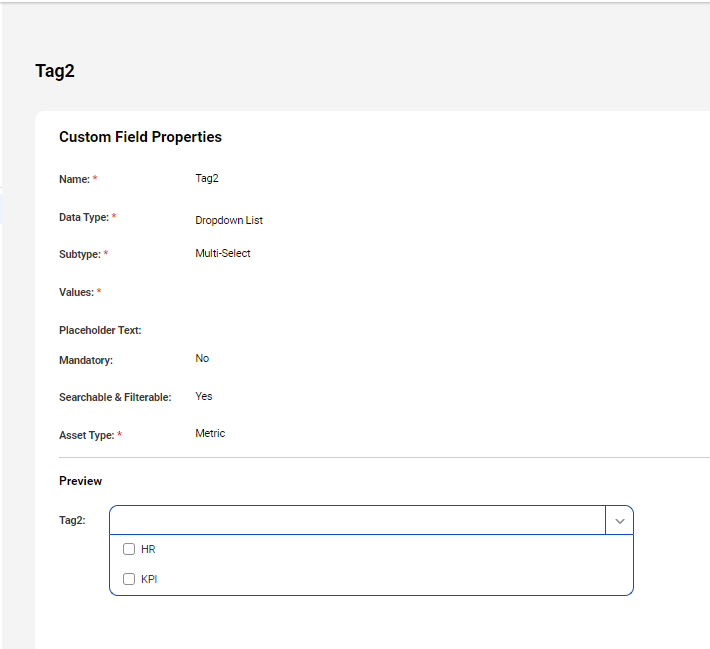Click the Custom Field Properties heading
The height and width of the screenshot is (649, 710).
click(x=140, y=137)
